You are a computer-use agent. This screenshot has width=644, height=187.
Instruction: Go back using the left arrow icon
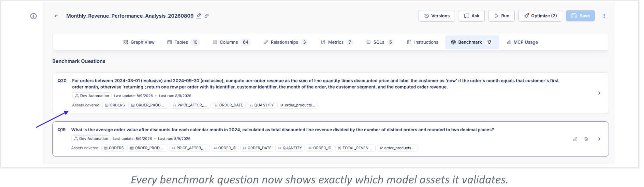[x=56, y=16]
